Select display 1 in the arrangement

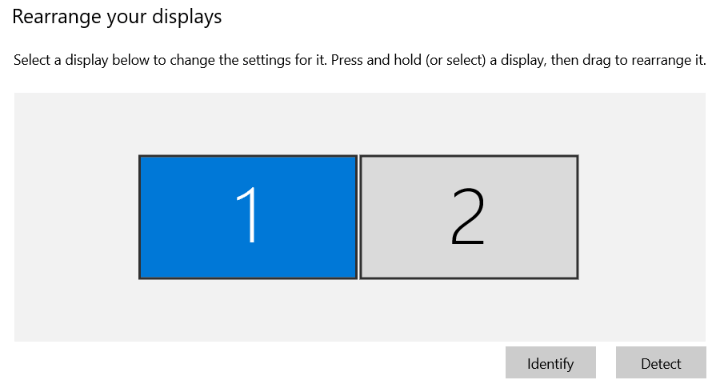(248, 217)
